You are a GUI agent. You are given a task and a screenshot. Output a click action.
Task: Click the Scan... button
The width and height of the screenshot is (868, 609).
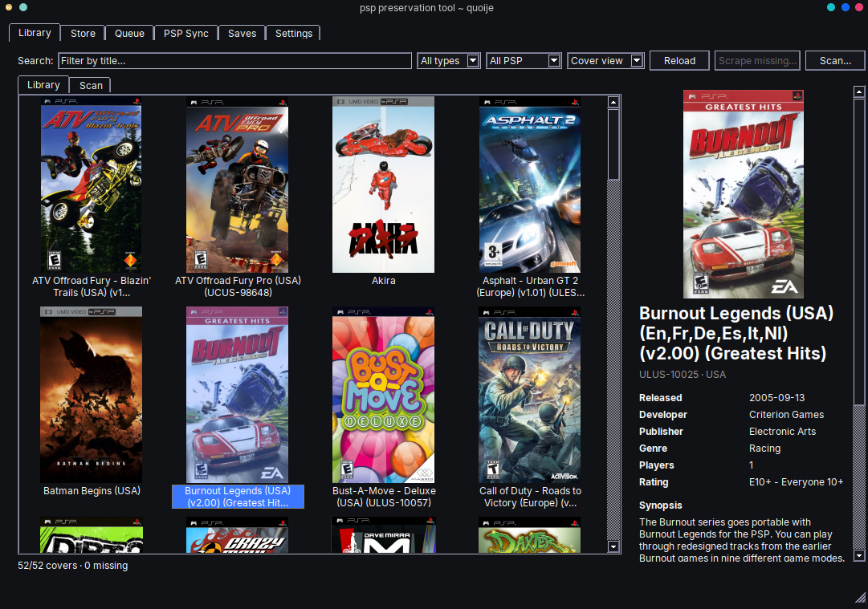pos(835,61)
